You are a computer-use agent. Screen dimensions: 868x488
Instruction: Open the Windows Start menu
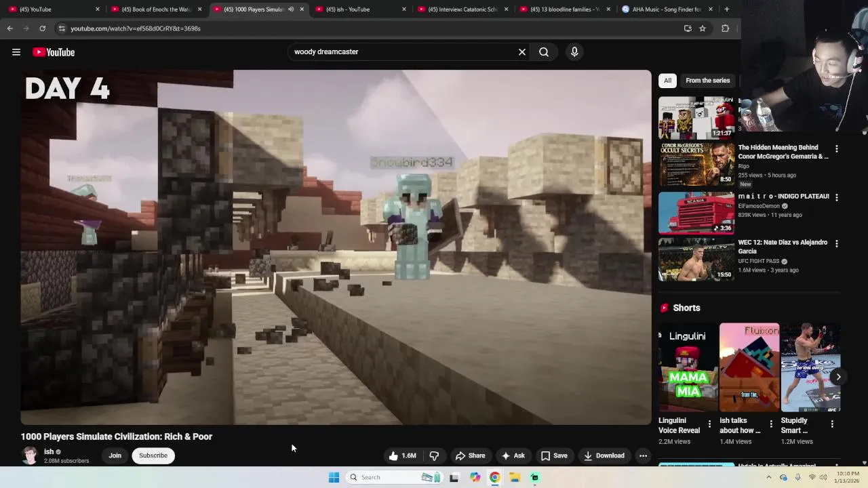tap(334, 477)
